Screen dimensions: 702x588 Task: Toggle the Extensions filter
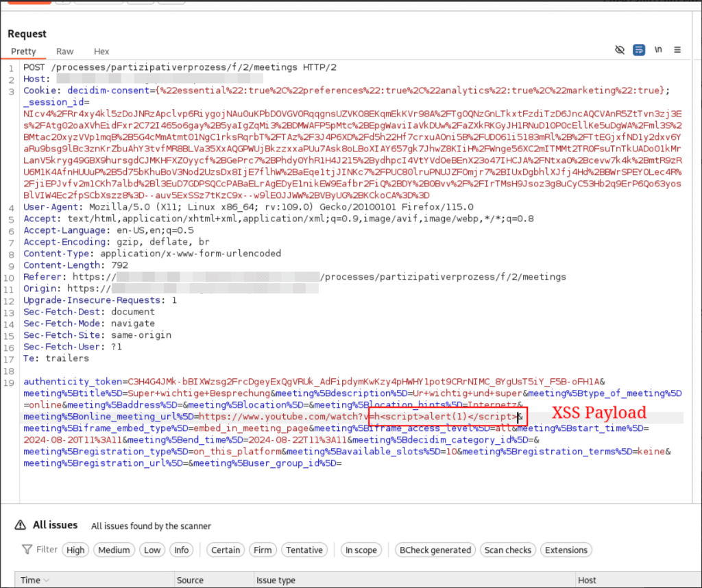[566, 550]
